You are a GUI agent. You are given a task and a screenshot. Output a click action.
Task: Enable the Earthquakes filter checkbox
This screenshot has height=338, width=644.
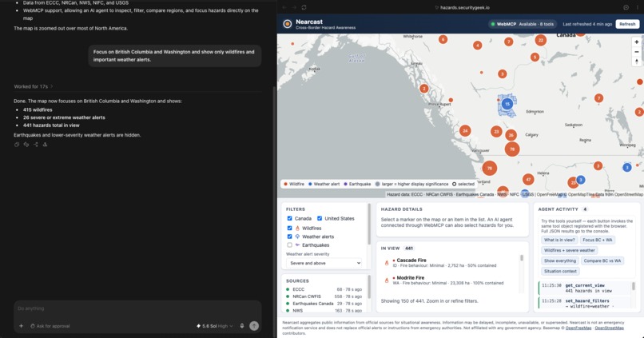coord(289,245)
